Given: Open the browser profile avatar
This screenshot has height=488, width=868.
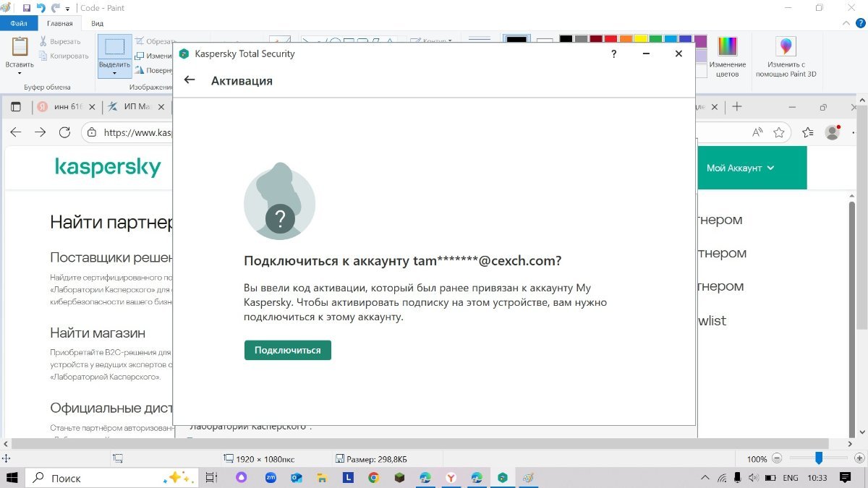Looking at the screenshot, I should [833, 132].
